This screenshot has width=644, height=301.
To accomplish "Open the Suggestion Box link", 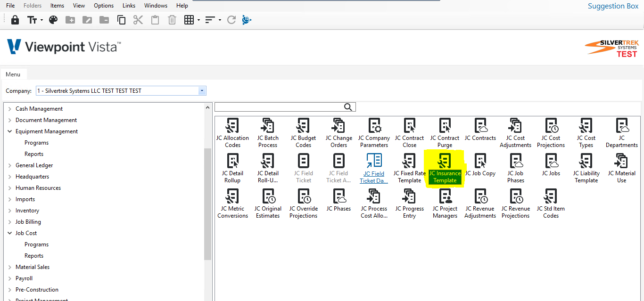I will click(x=613, y=6).
